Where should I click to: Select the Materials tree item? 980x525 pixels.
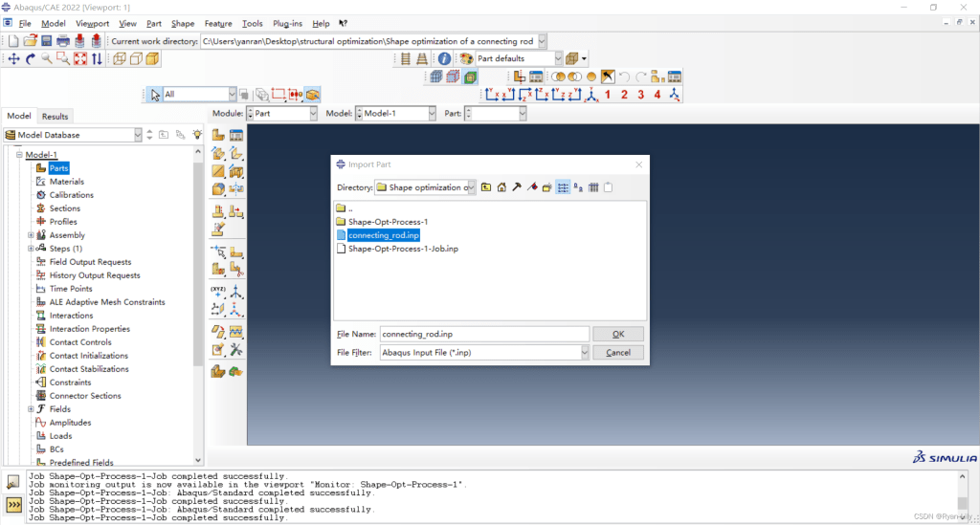(x=67, y=182)
